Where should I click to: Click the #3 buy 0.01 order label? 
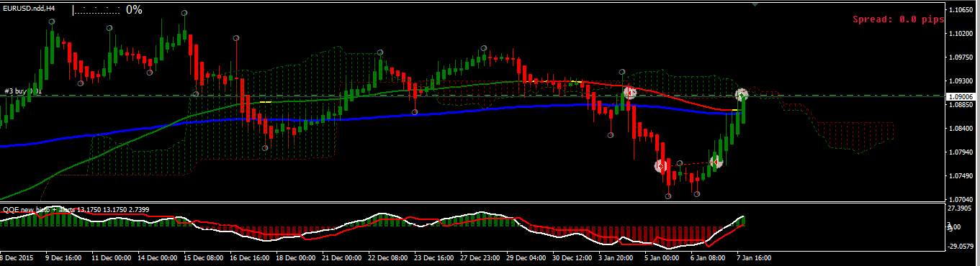(x=22, y=91)
